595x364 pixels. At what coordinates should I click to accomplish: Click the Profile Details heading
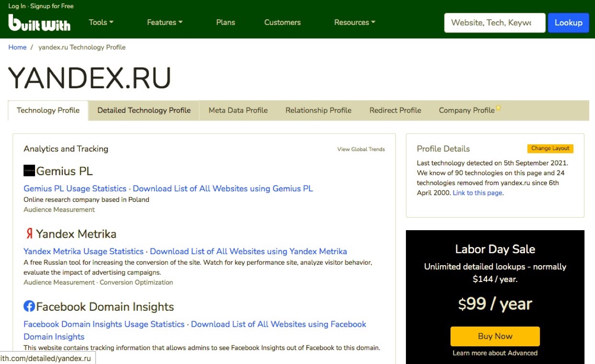(443, 149)
